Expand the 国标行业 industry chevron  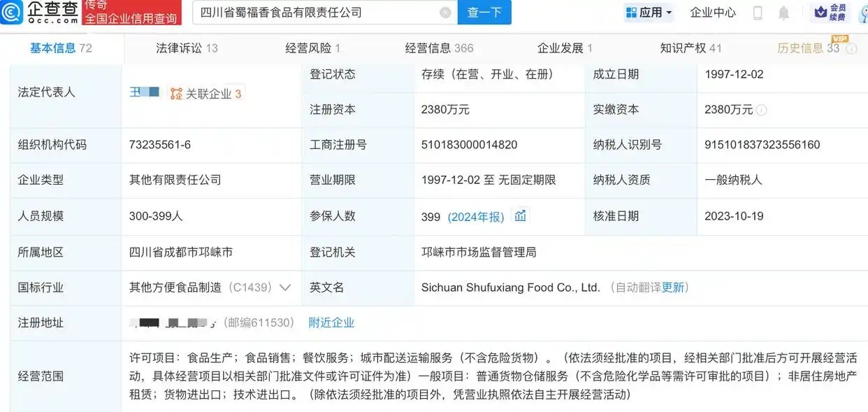click(x=285, y=287)
